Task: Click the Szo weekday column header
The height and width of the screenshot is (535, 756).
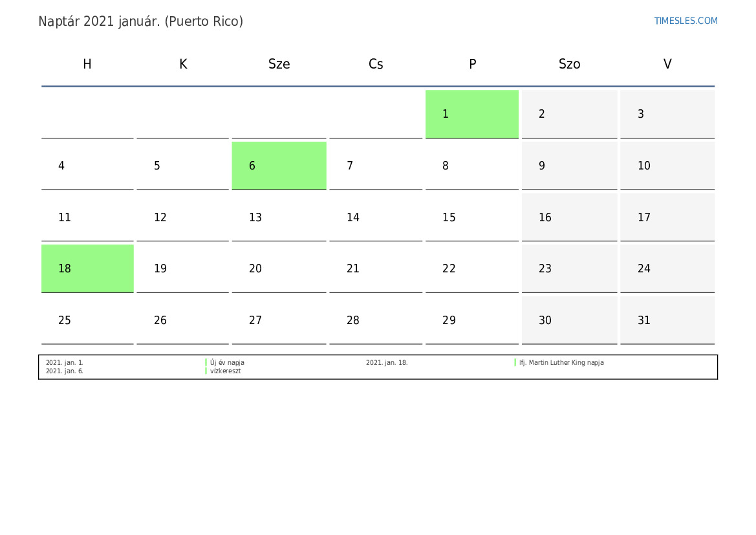Action: click(x=569, y=64)
